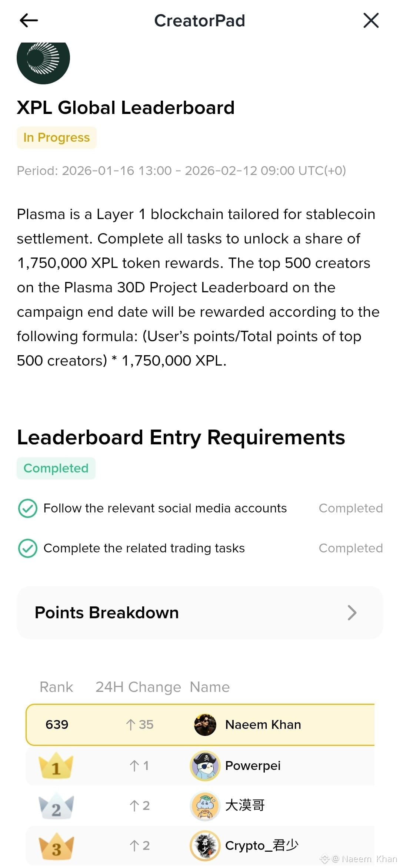The height and width of the screenshot is (868, 400).
Task: Tap the 大漠哥 avatar
Action: point(205,806)
